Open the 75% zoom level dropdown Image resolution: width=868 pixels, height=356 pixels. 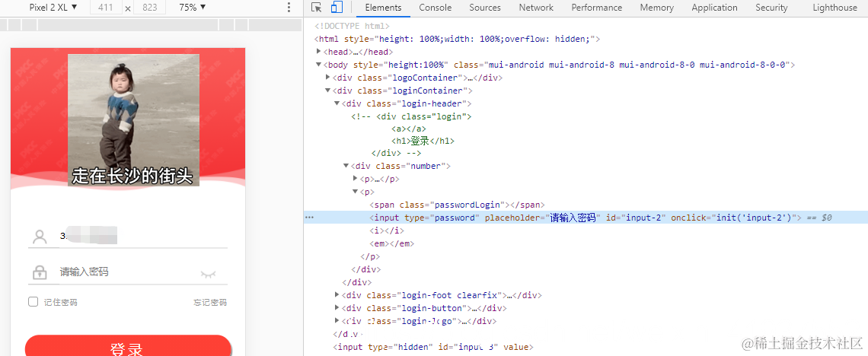193,8
